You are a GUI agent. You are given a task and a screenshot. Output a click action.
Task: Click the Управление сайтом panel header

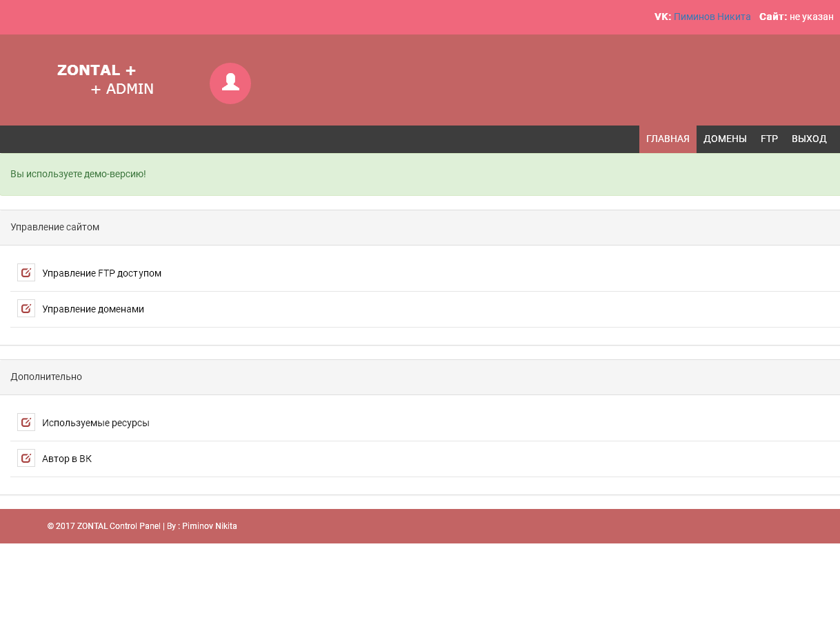[x=419, y=227]
